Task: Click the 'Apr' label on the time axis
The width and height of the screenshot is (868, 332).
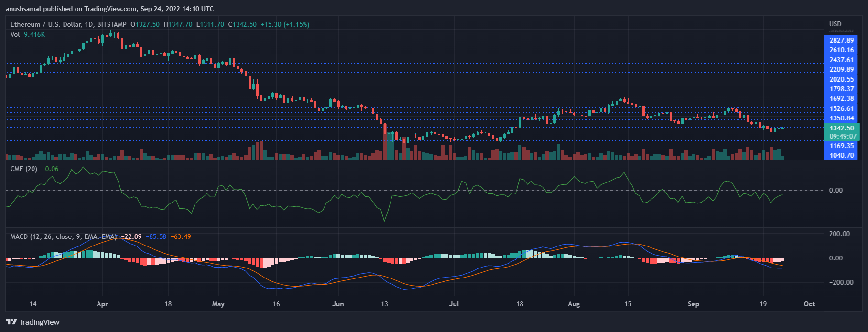Action: point(102,304)
